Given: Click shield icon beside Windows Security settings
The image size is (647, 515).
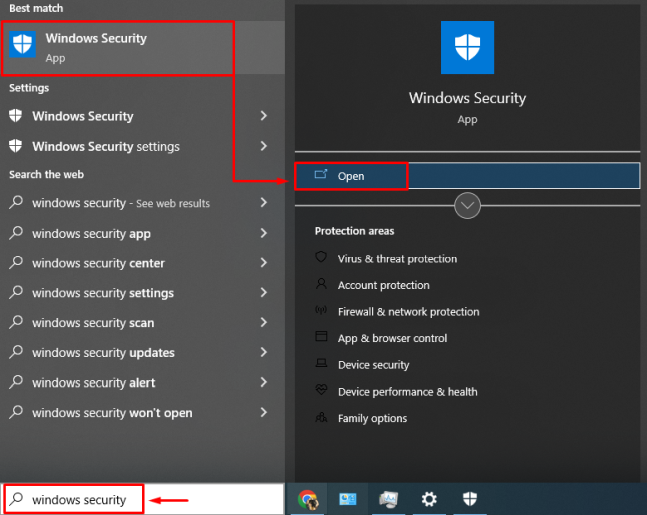Looking at the screenshot, I should pyautogui.click(x=15, y=146).
